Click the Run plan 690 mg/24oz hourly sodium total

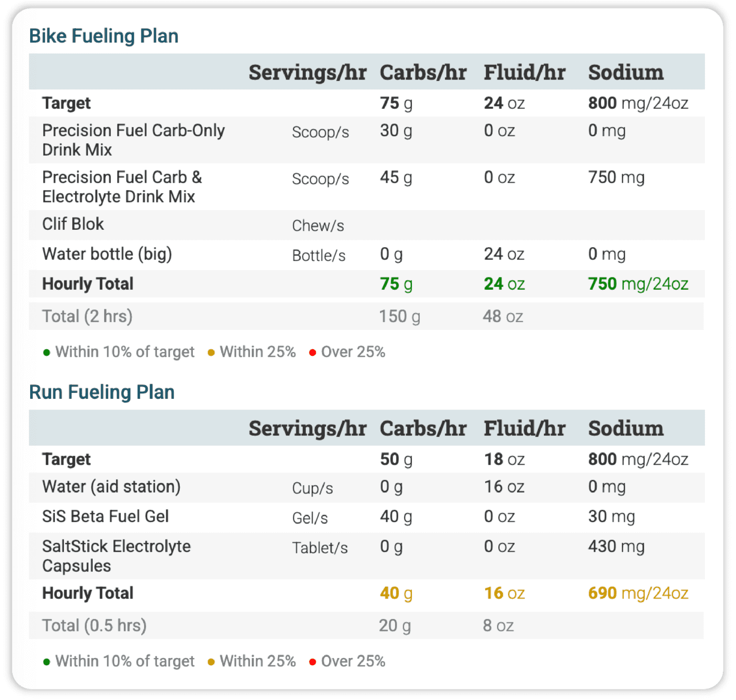click(x=638, y=593)
